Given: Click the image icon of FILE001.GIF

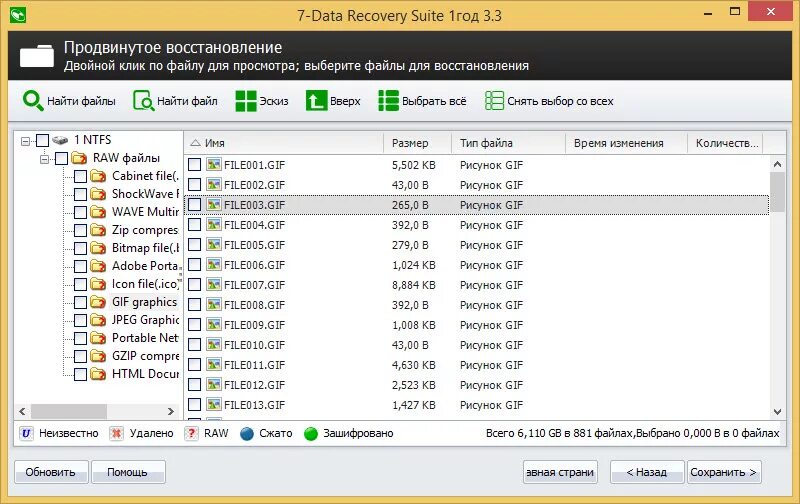Looking at the screenshot, I should click(x=214, y=164).
